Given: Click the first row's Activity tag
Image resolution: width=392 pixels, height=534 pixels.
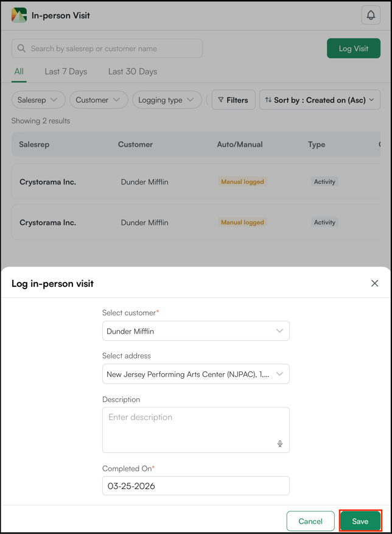Looking at the screenshot, I should (x=324, y=181).
